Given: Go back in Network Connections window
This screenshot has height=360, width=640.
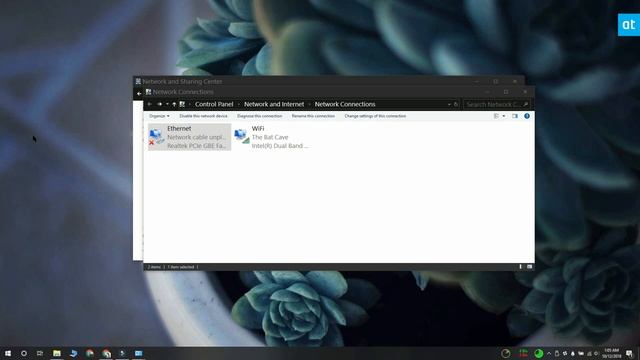Looking at the screenshot, I should pyautogui.click(x=150, y=104).
